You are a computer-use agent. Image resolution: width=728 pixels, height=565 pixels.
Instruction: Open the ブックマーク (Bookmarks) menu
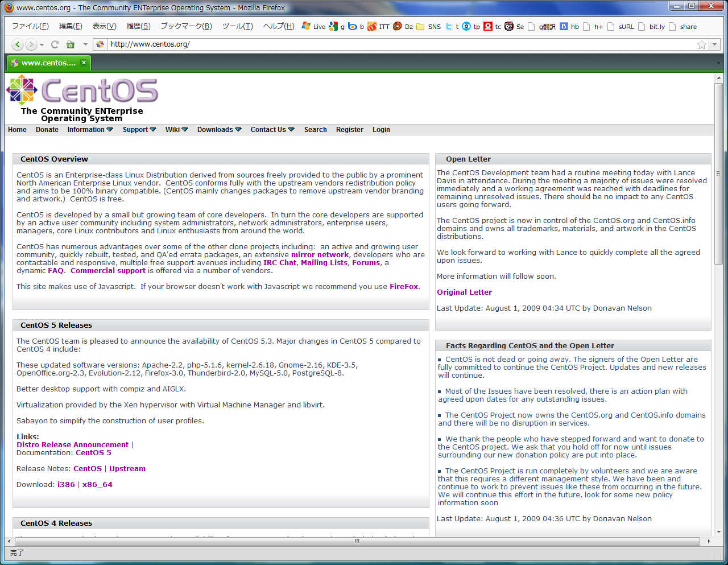186,26
